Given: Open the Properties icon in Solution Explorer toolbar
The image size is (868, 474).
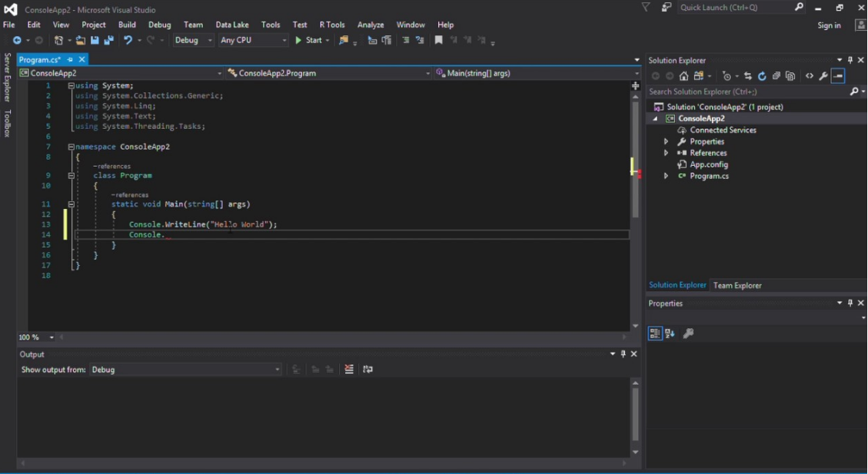Looking at the screenshot, I should (823, 75).
